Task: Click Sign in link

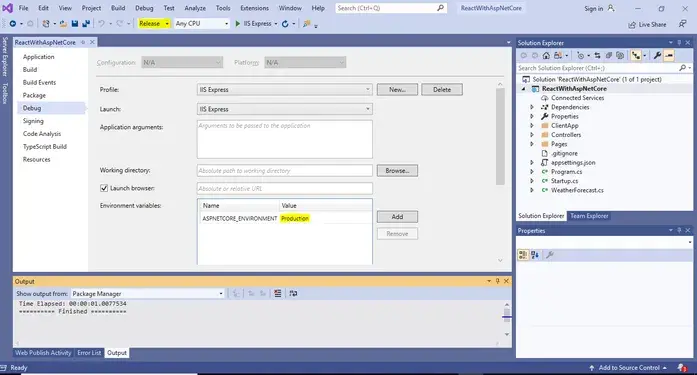Action: [593, 8]
